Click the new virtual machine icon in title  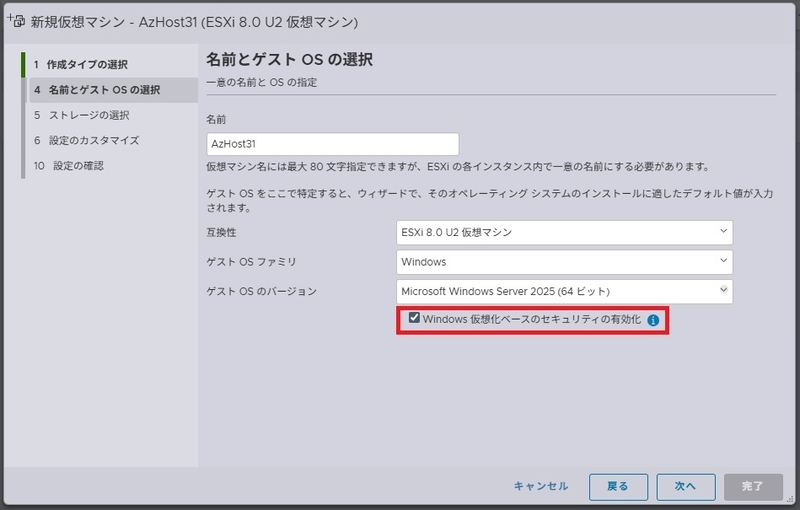pyautogui.click(x=16, y=21)
